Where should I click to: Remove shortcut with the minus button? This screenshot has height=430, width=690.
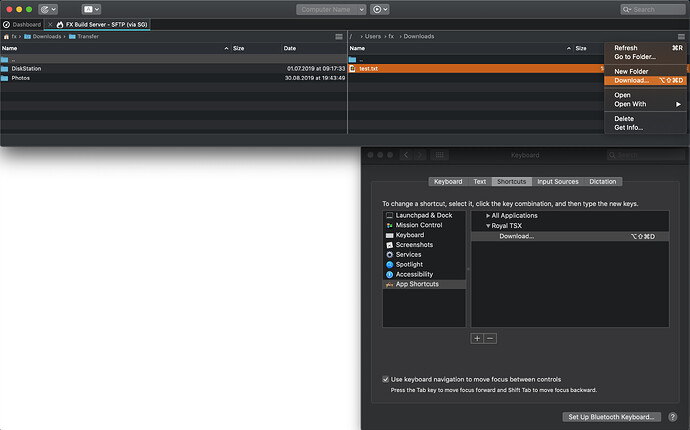coord(490,339)
